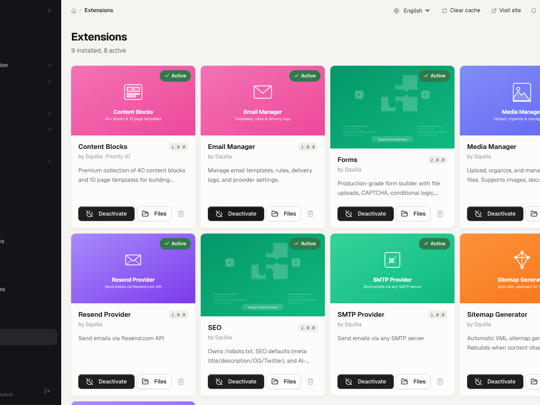540x405 pixels.
Task: Delete Content Blocks via trash icon
Action: coord(181,214)
